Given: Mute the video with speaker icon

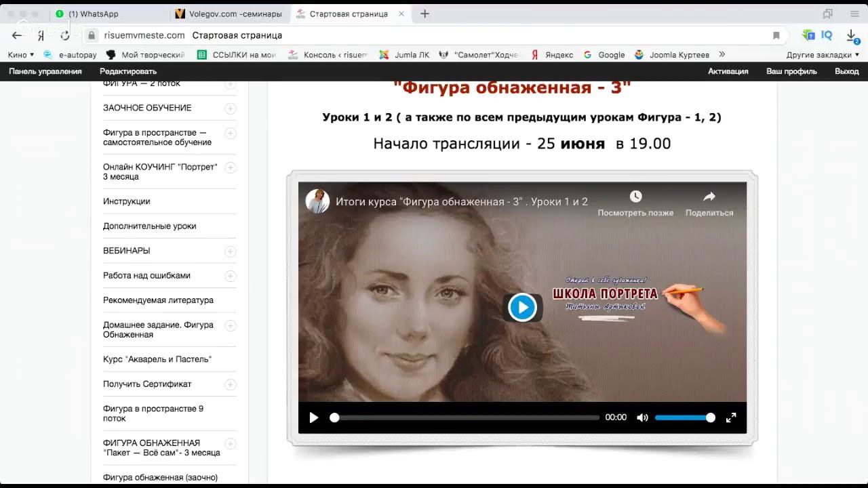Looking at the screenshot, I should (642, 418).
